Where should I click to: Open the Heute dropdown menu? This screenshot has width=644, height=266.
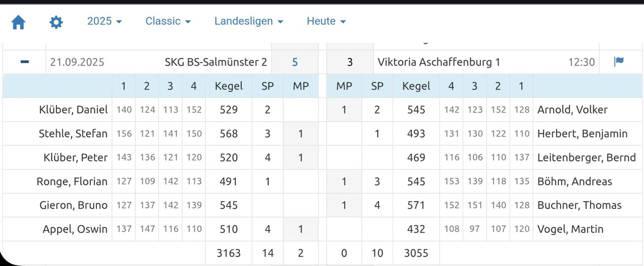[x=326, y=21]
